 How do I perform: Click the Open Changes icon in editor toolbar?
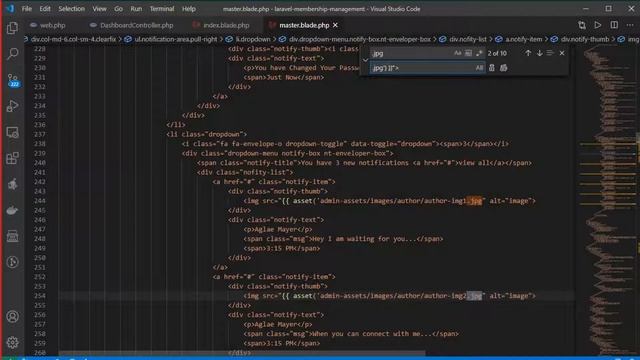click(582, 25)
